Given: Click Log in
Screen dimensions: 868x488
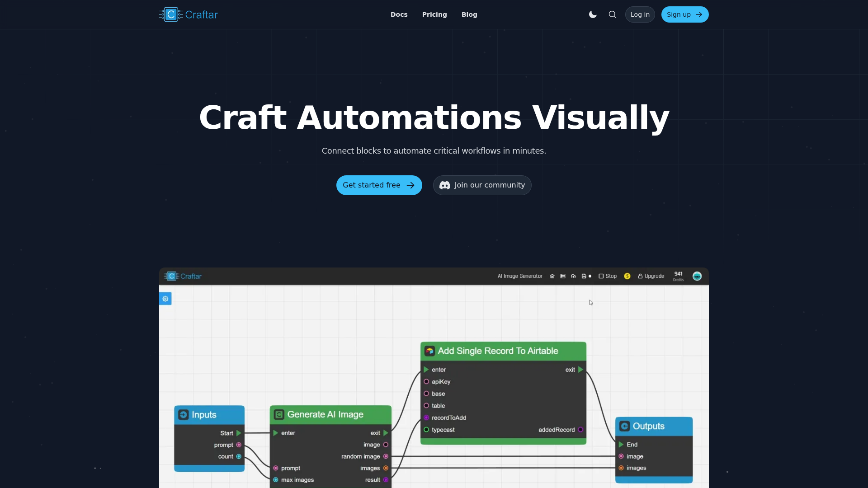Looking at the screenshot, I should click(x=640, y=14).
